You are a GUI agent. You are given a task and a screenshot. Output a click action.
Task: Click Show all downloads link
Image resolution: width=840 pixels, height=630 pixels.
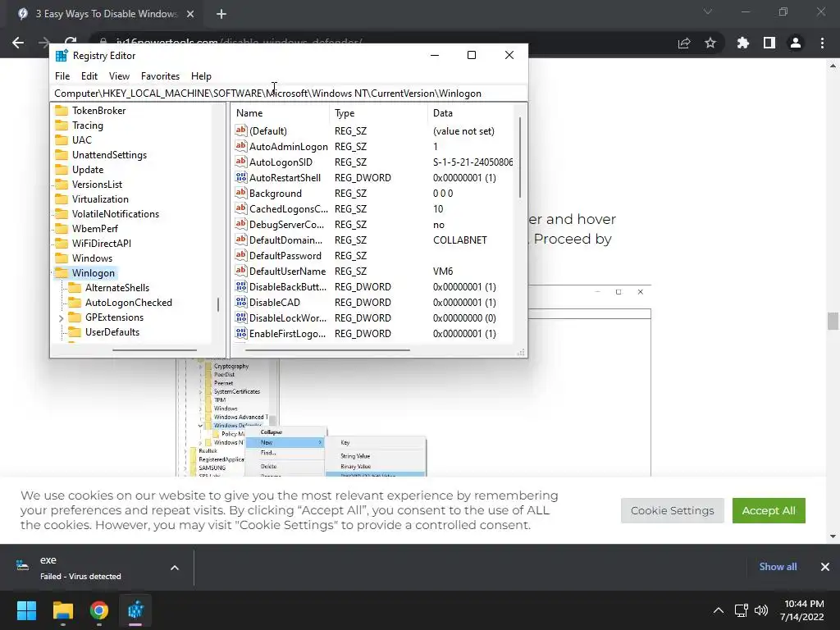[778, 566]
